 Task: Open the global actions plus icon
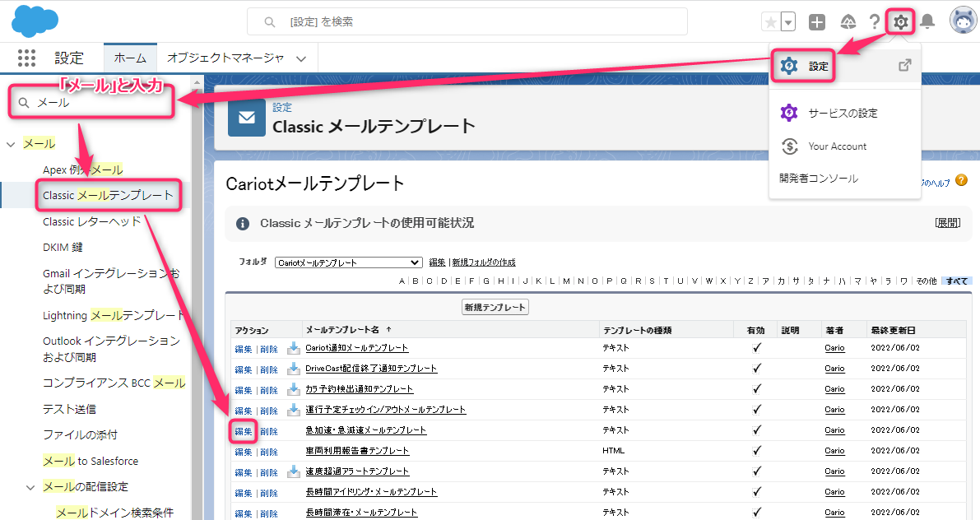(817, 22)
